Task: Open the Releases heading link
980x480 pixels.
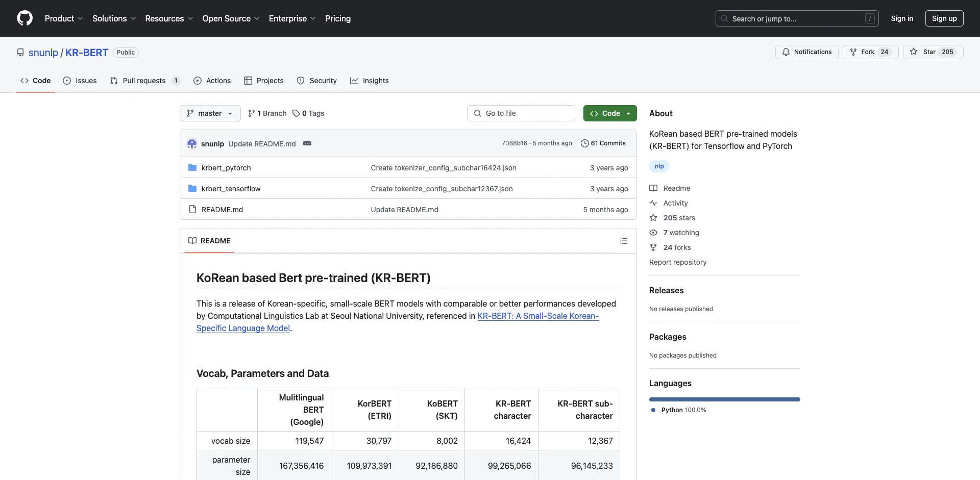Action: tap(666, 290)
